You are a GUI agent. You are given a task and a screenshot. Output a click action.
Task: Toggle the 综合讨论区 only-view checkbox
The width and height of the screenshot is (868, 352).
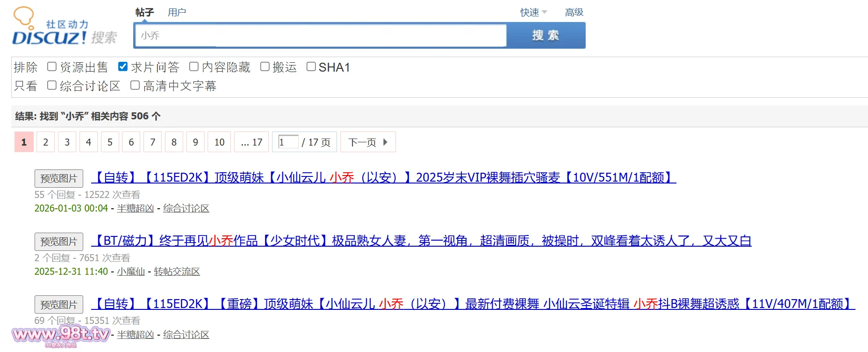pyautogui.click(x=52, y=86)
